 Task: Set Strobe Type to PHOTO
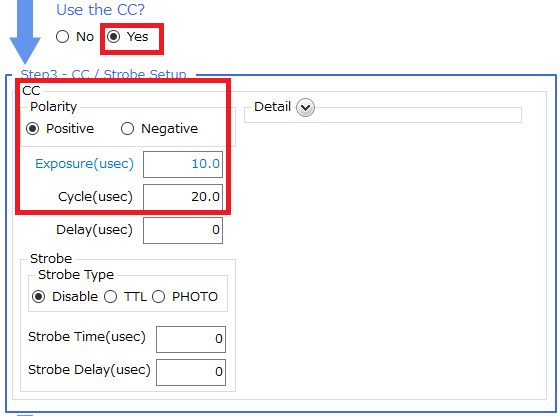click(159, 296)
